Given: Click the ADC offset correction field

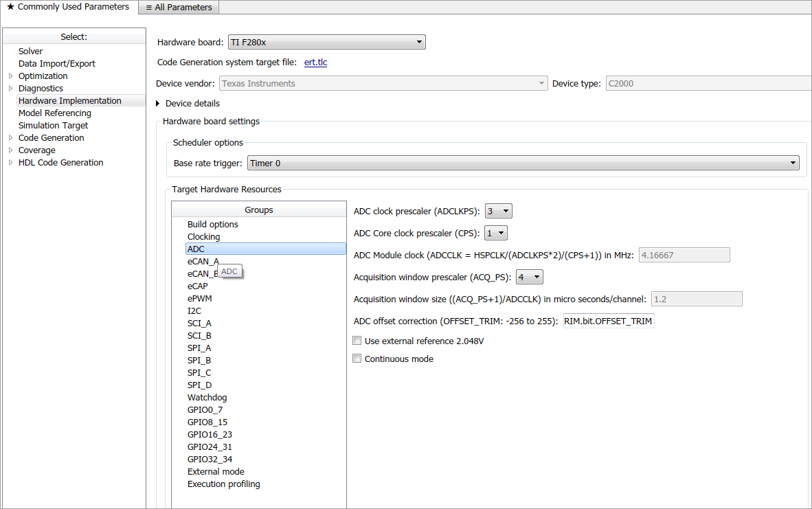Looking at the screenshot, I should (x=607, y=321).
